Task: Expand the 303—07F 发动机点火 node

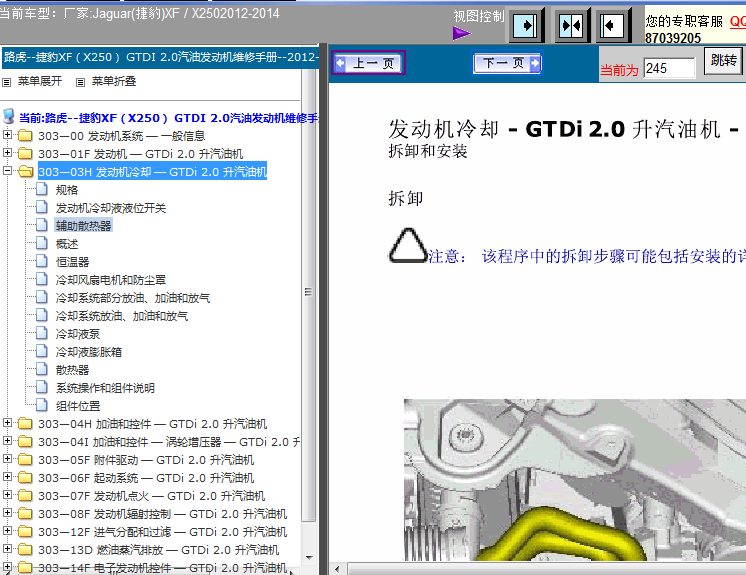Action: tap(7, 495)
